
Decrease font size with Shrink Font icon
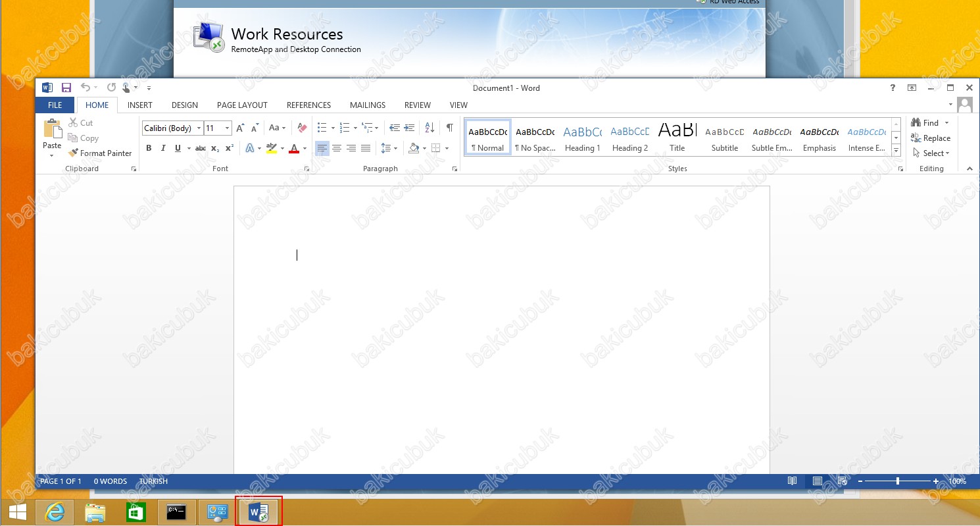click(255, 128)
